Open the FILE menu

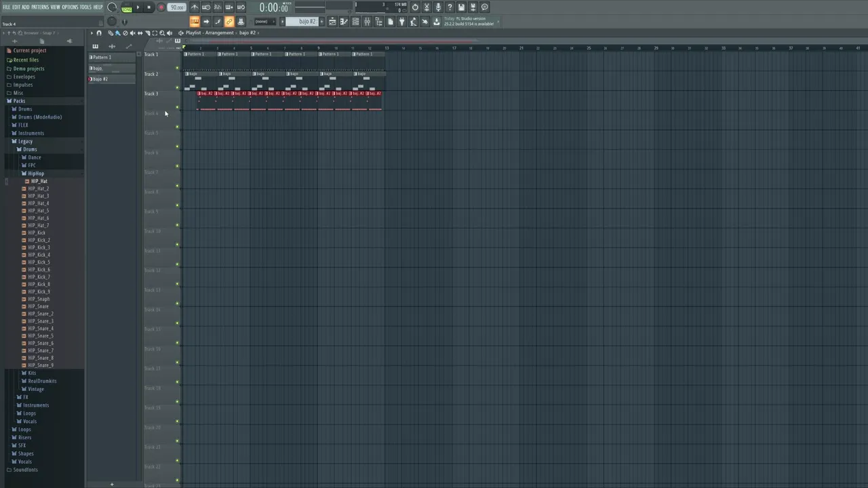click(6, 7)
